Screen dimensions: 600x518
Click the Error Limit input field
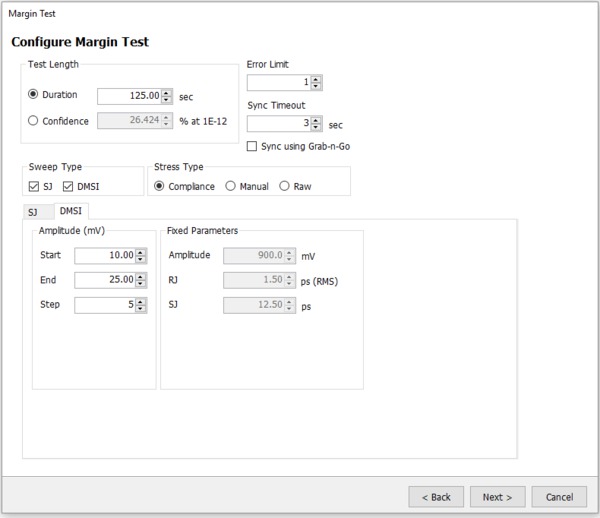coord(279,82)
